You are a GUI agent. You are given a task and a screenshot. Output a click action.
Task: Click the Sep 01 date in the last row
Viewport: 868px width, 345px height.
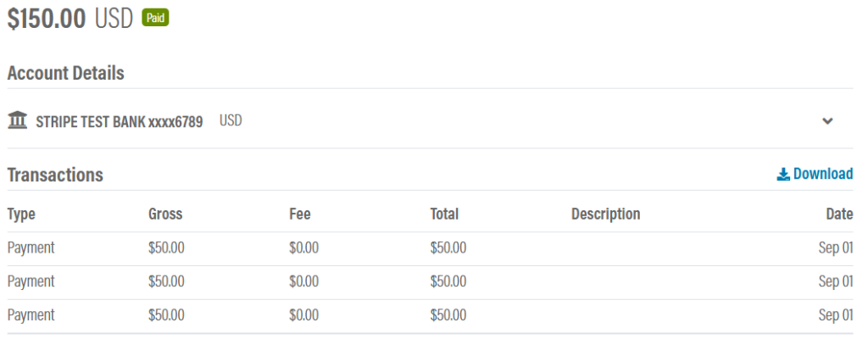[x=835, y=315]
